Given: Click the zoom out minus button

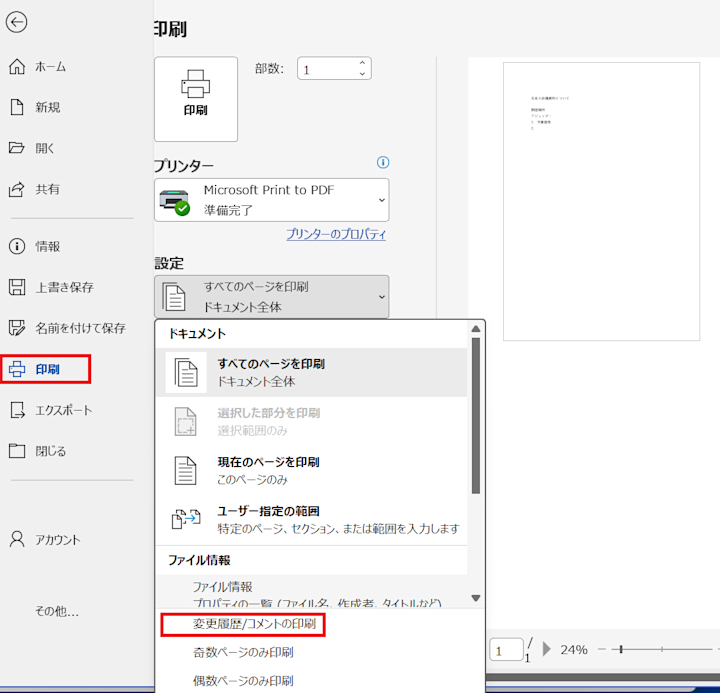Looking at the screenshot, I should click(602, 649).
